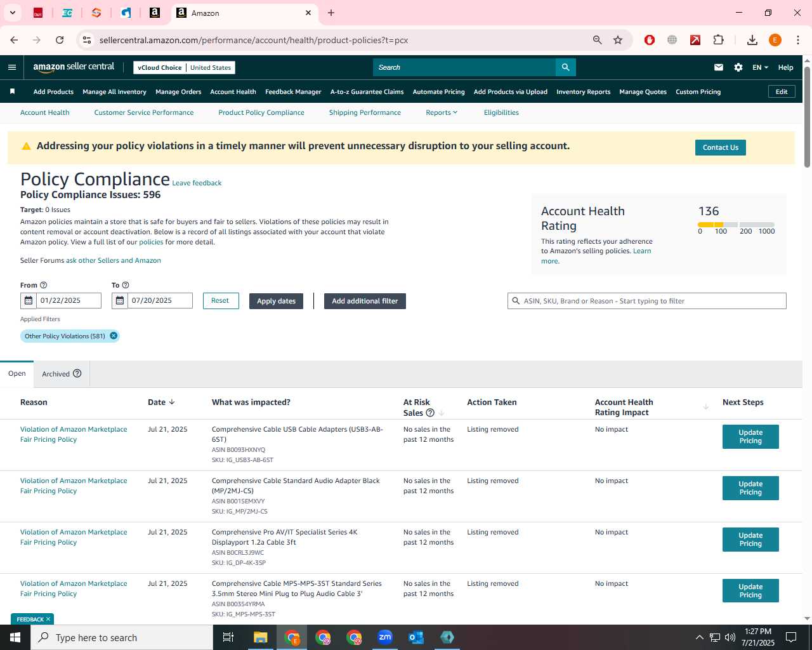Click the help icon next to From

43,285
